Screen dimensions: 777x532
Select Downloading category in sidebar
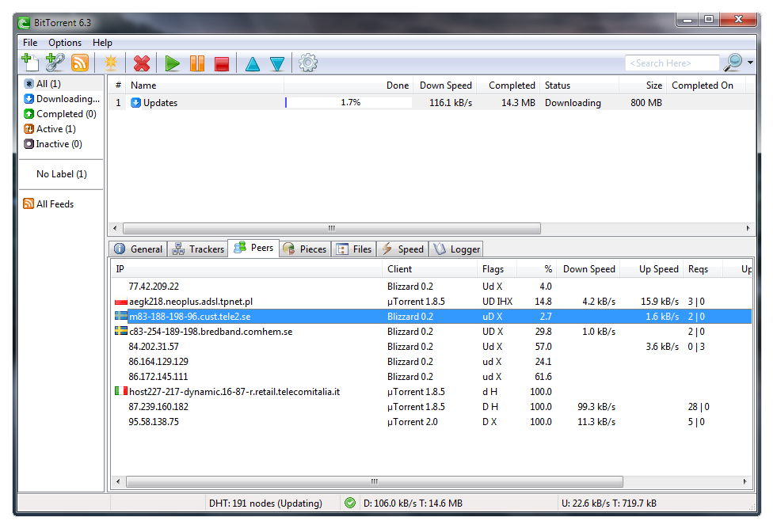click(x=62, y=99)
